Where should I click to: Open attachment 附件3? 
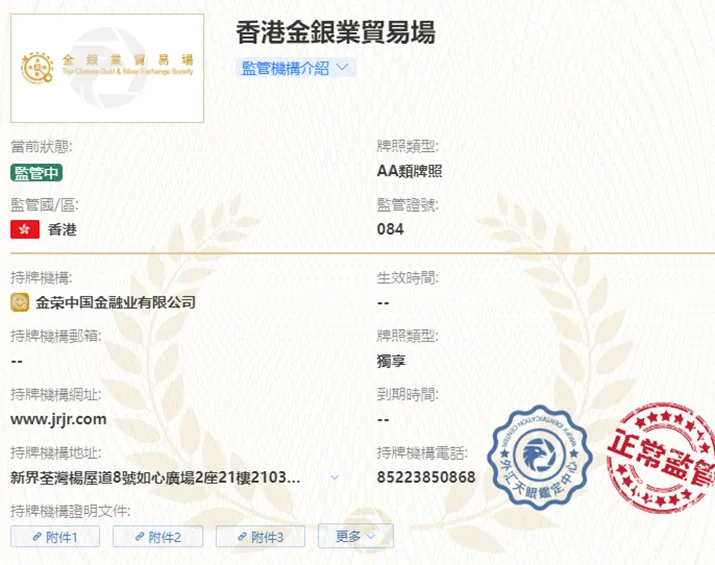pyautogui.click(x=260, y=537)
